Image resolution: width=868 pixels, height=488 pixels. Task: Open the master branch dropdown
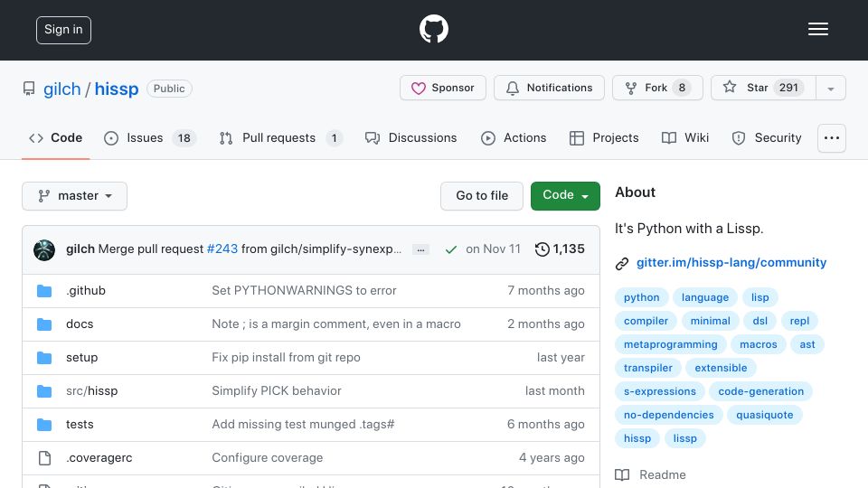tap(75, 196)
